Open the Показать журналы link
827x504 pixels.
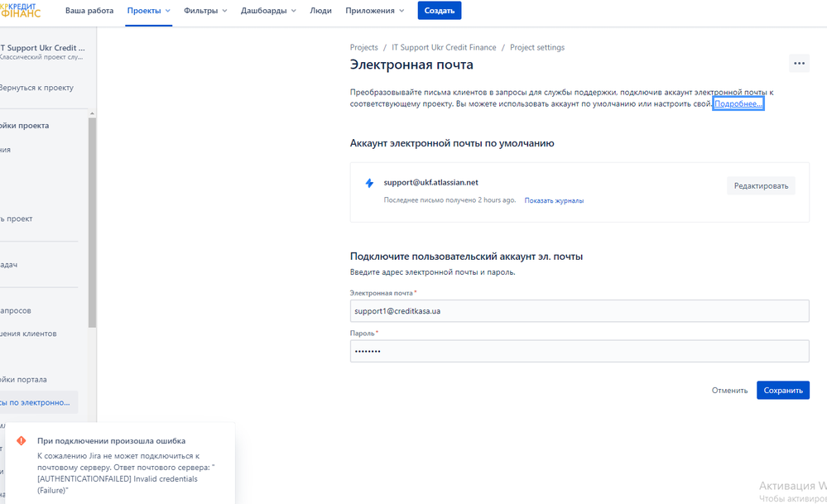click(x=554, y=200)
